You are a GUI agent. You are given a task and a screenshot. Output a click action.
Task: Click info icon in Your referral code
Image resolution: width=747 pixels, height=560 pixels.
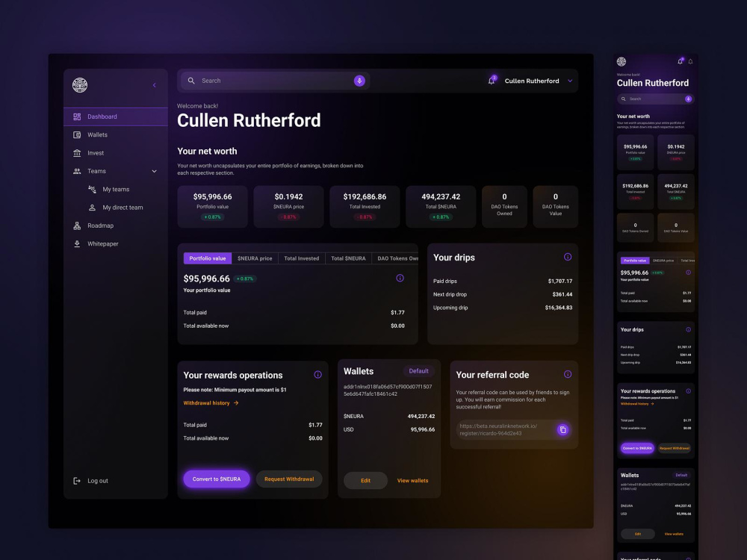click(568, 374)
